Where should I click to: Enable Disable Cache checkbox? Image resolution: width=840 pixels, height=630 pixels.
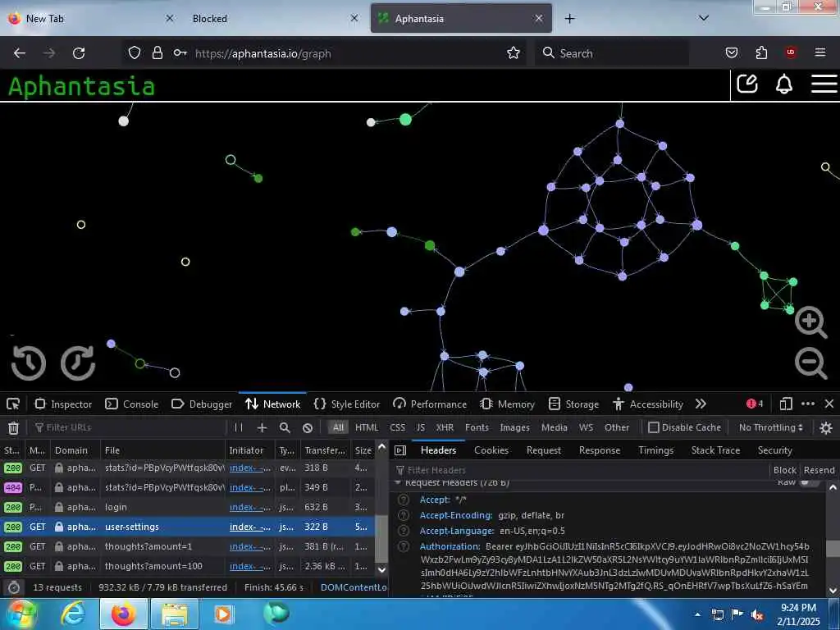pyautogui.click(x=654, y=427)
